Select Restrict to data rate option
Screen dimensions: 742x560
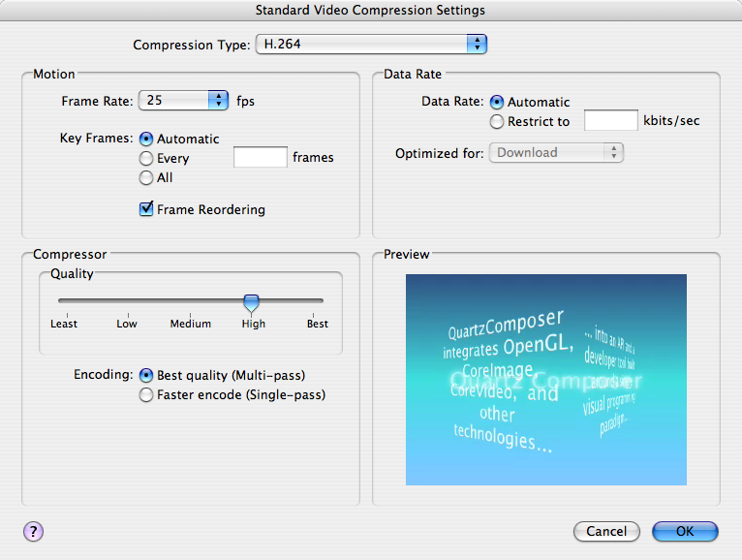click(x=498, y=121)
